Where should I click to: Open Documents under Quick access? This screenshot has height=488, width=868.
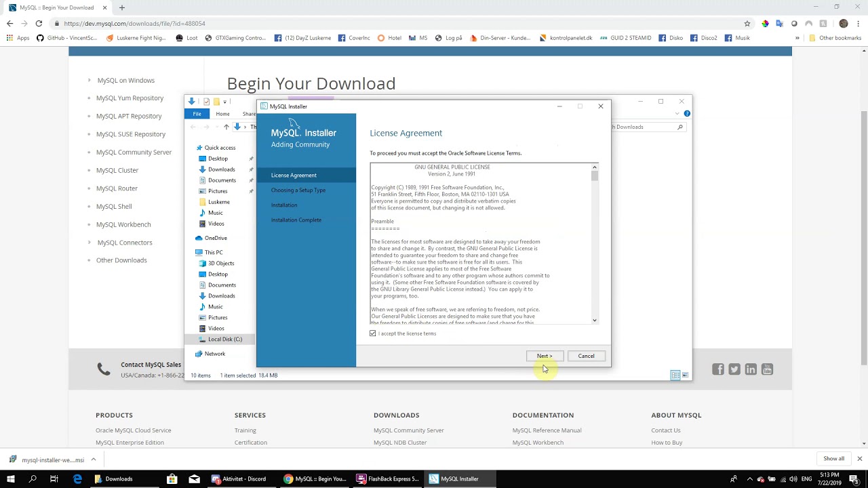tap(222, 180)
